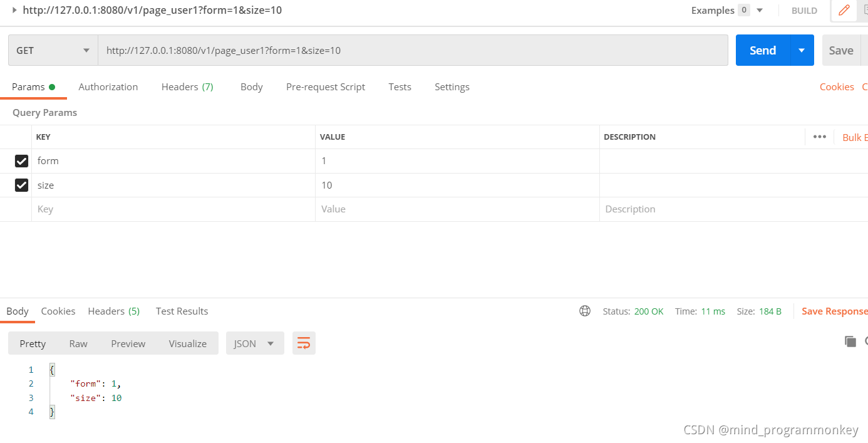Select the response Cookies tab

(x=58, y=311)
